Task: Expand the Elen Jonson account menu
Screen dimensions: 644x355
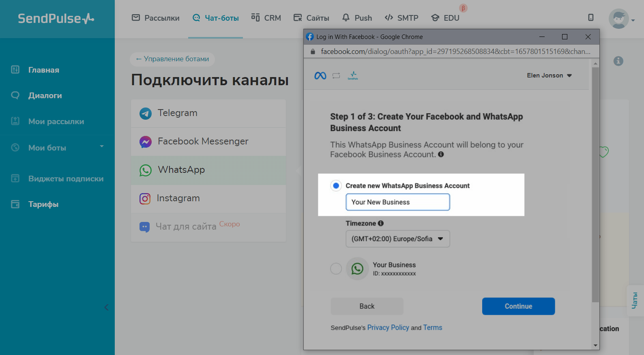Action: [549, 75]
